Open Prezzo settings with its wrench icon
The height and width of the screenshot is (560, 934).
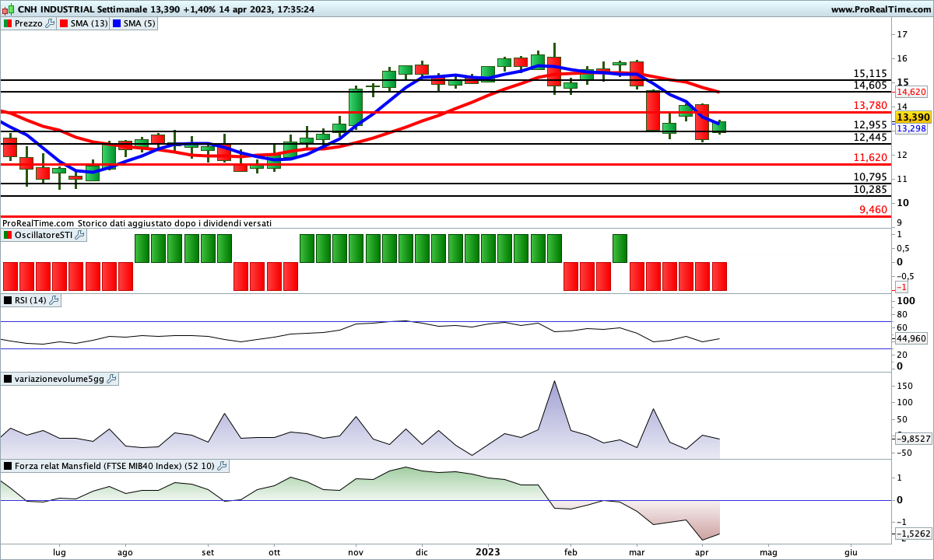pyautogui.click(x=51, y=23)
